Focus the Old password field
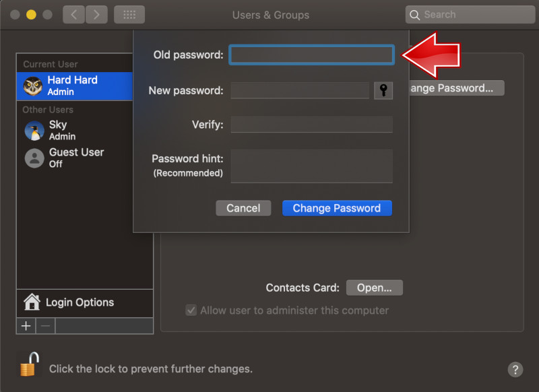Viewport: 539px width, 392px height. point(311,55)
